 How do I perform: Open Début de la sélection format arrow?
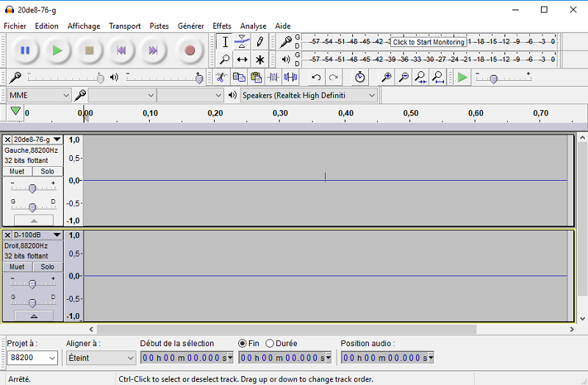point(230,358)
